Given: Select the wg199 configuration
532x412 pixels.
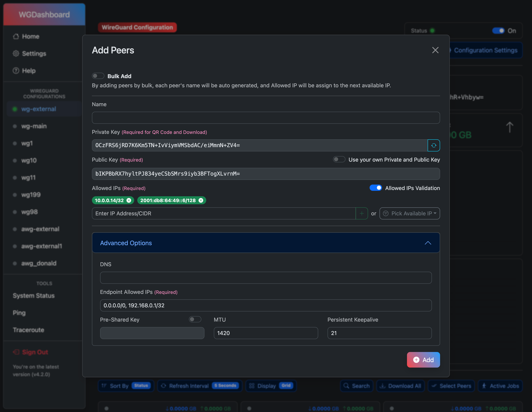Looking at the screenshot, I should [x=44, y=195].
